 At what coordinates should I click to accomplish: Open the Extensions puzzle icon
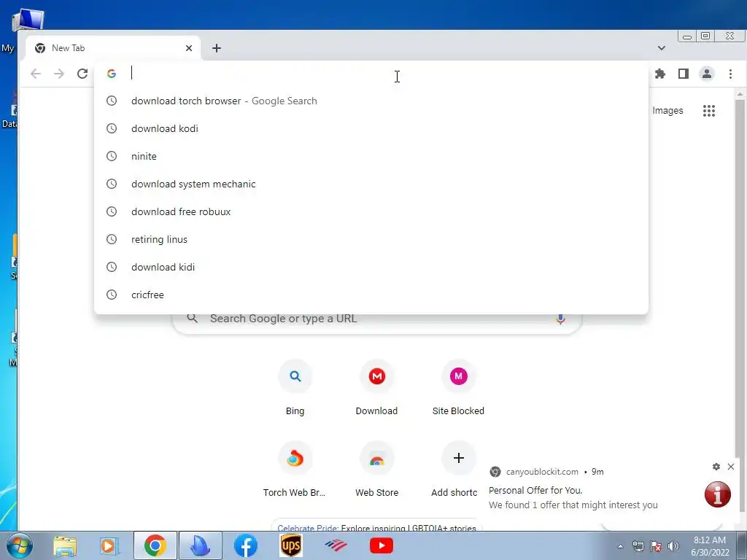point(659,74)
